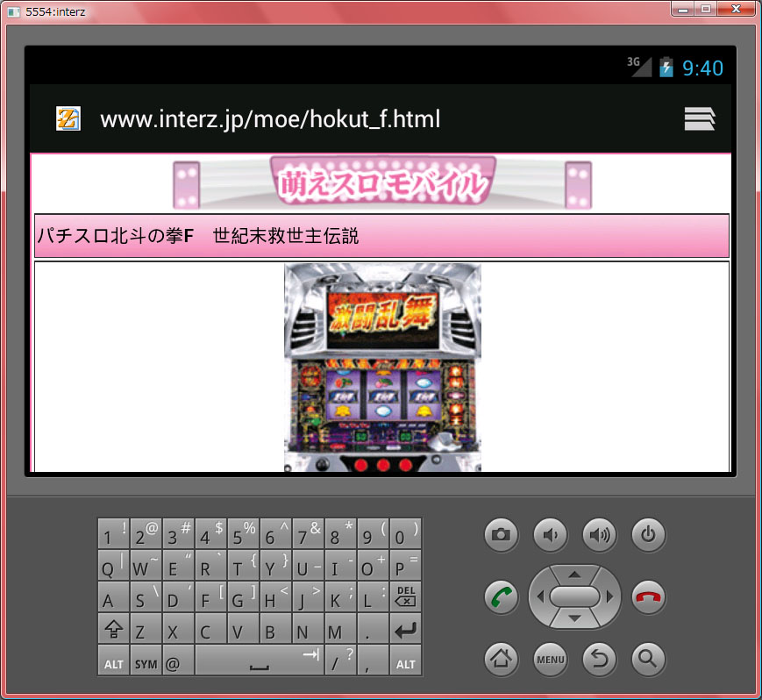Click the L key
Viewport: 762px width, 700px height.
(374, 596)
